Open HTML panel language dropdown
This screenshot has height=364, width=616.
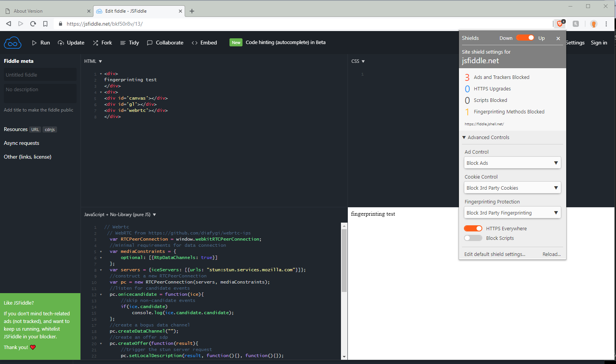click(93, 61)
